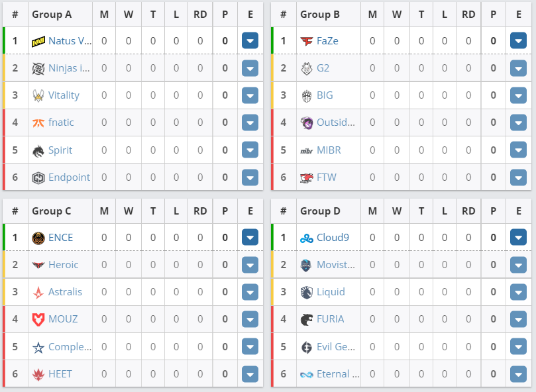Click the Group D column header
Viewport: 536px width, 392px height.
pyautogui.click(x=320, y=211)
